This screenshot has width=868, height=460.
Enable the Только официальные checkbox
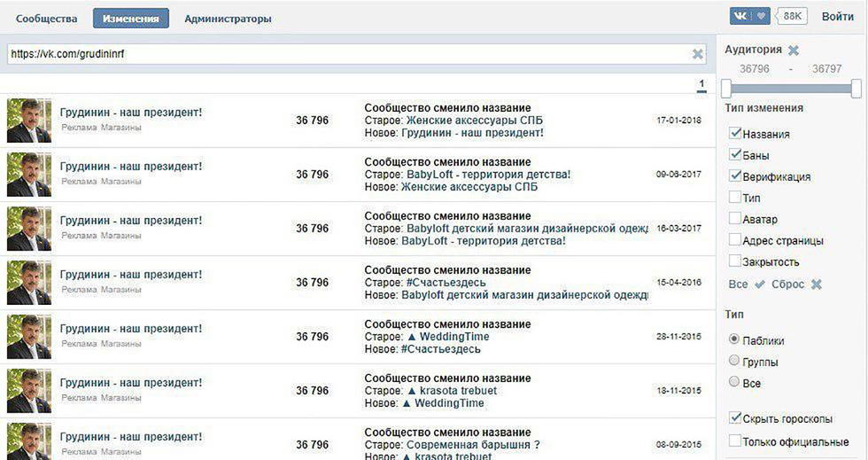(734, 441)
